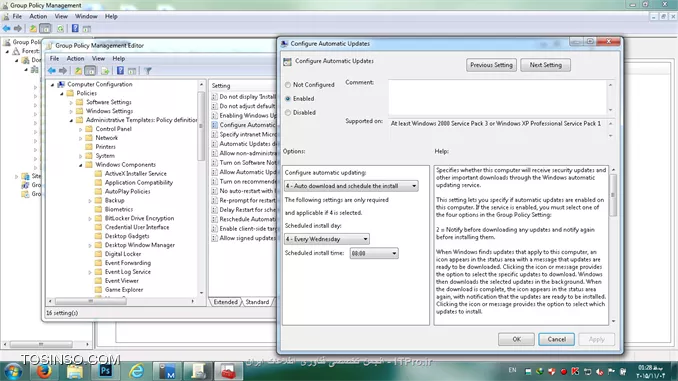Select the Not Configured radio button
Viewport: 678px width, 381px height.
288,85
